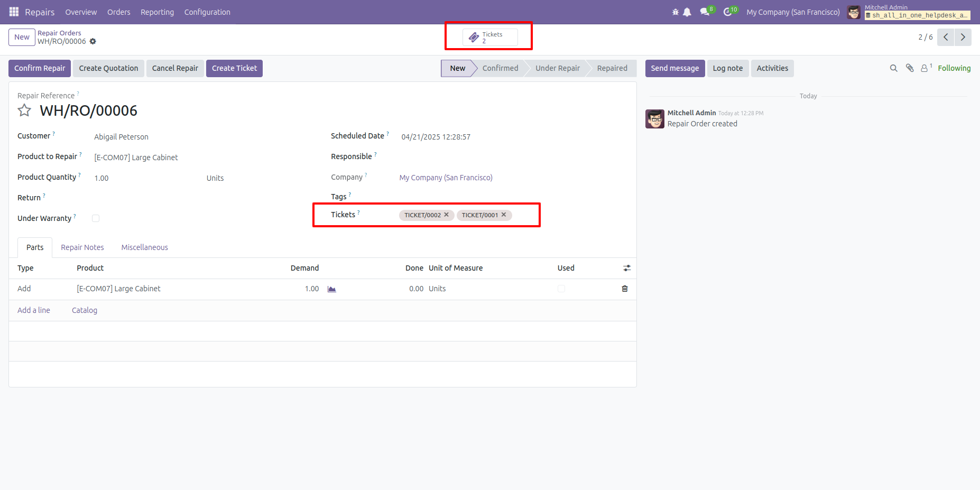Click Create Quotation
980x490 pixels.
coord(108,68)
